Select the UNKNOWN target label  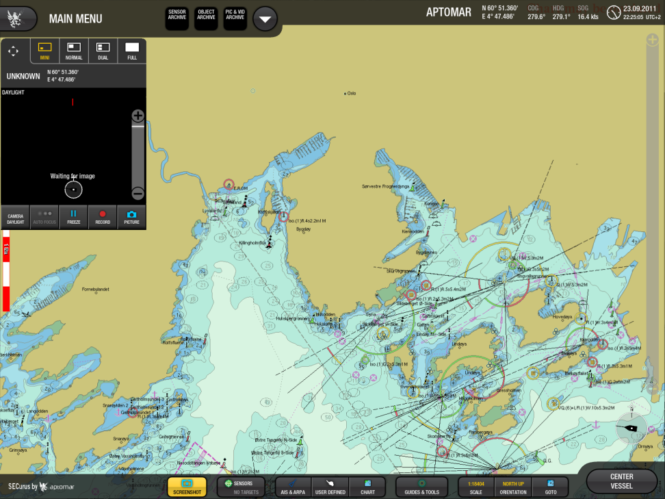(x=23, y=76)
